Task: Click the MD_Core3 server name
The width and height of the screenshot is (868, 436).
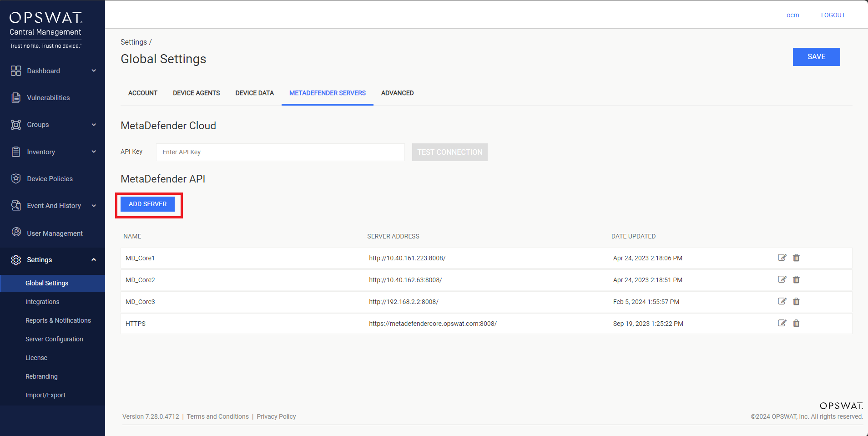Action: [x=140, y=302]
